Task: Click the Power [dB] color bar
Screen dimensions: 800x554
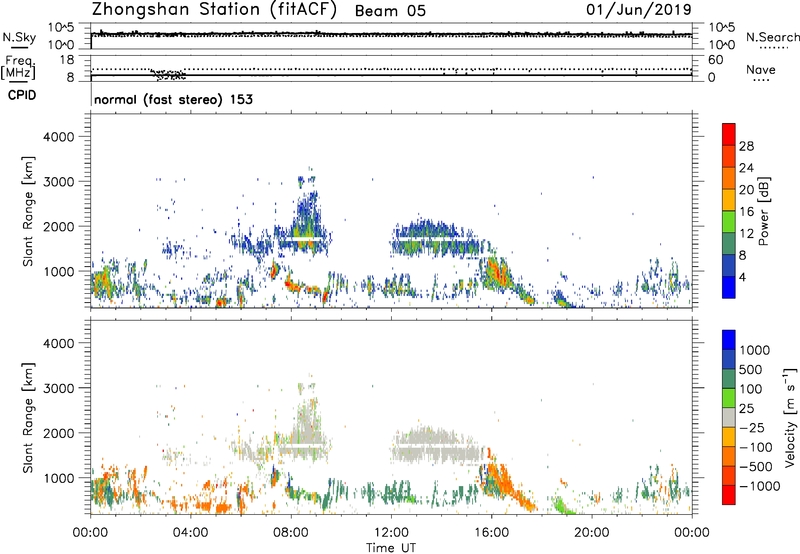Action: pyautogui.click(x=729, y=211)
